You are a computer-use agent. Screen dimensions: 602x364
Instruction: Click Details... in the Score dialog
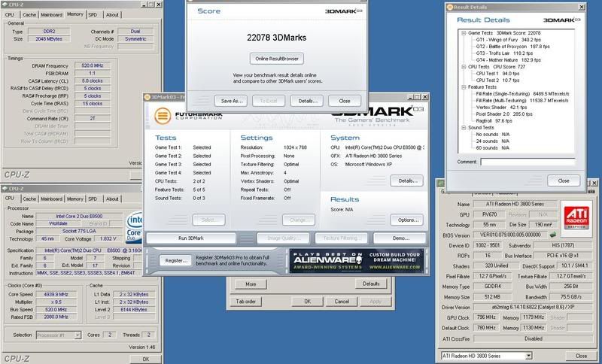(x=307, y=101)
